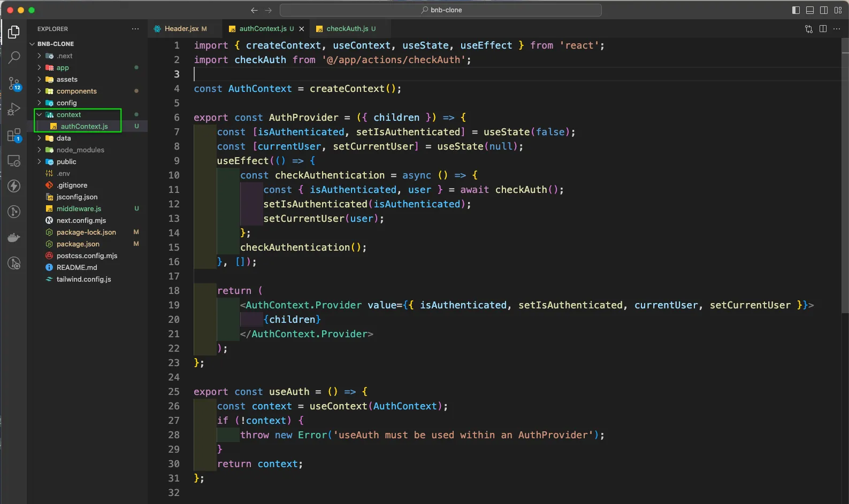849x504 pixels.
Task: Toggle the bottom panel visibility
Action: [810, 10]
